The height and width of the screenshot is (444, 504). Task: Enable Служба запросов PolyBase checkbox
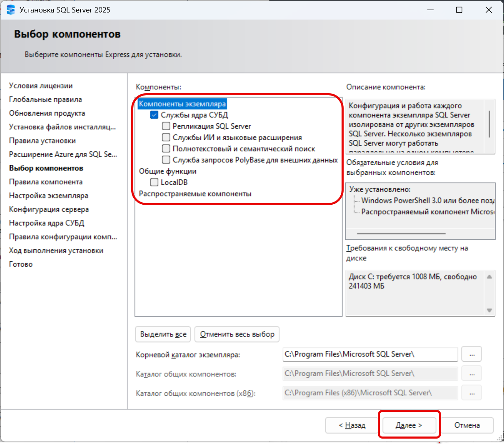pos(166,160)
